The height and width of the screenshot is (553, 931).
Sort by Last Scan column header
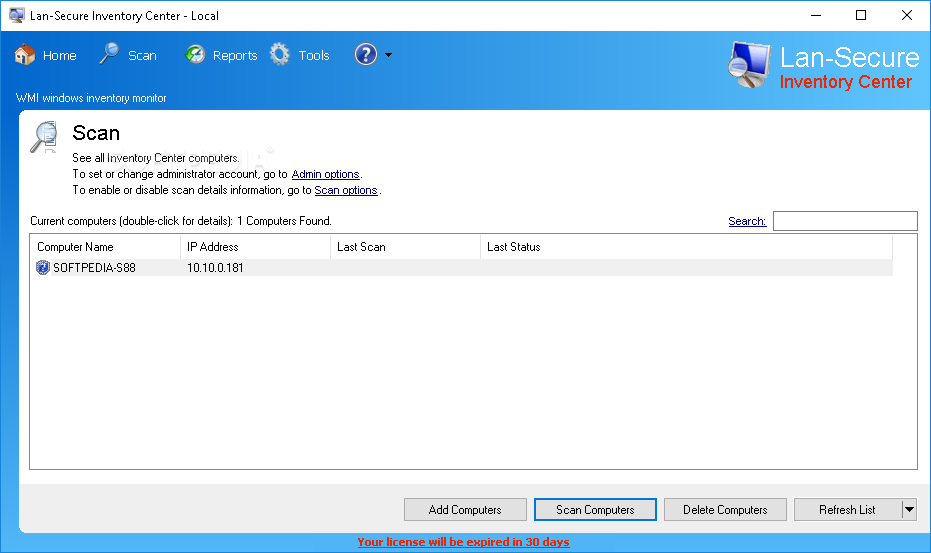pos(405,247)
